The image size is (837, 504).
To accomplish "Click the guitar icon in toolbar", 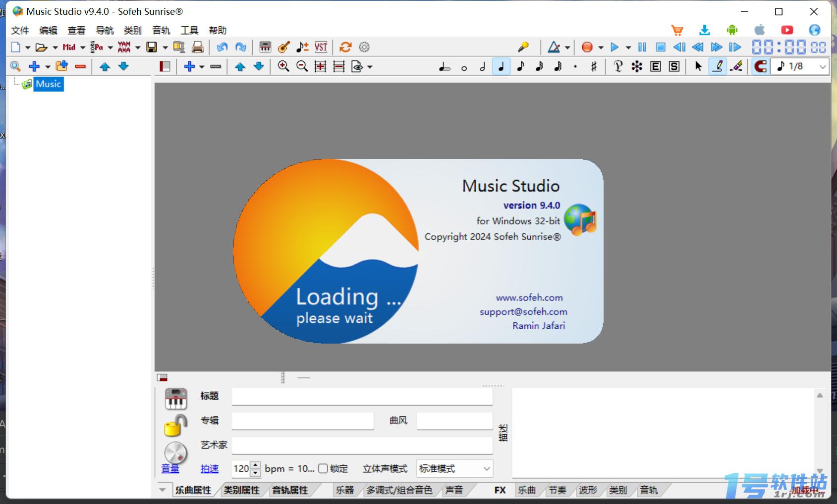I will click(x=283, y=47).
